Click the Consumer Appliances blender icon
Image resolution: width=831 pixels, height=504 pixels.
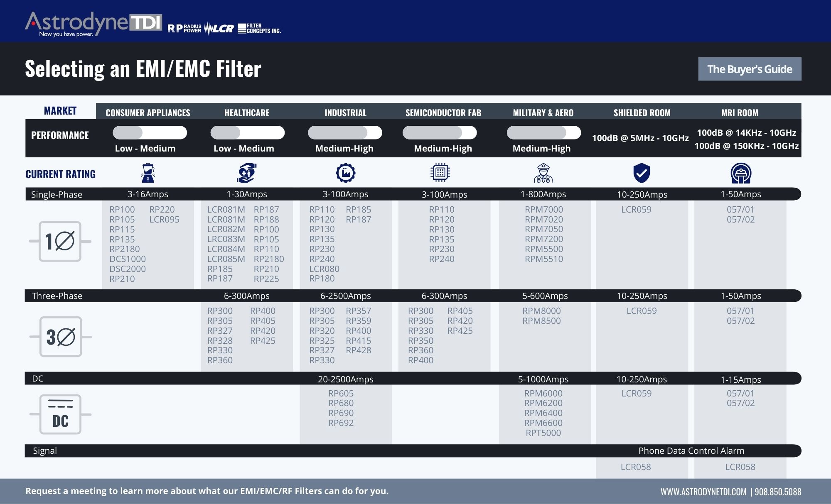click(148, 173)
